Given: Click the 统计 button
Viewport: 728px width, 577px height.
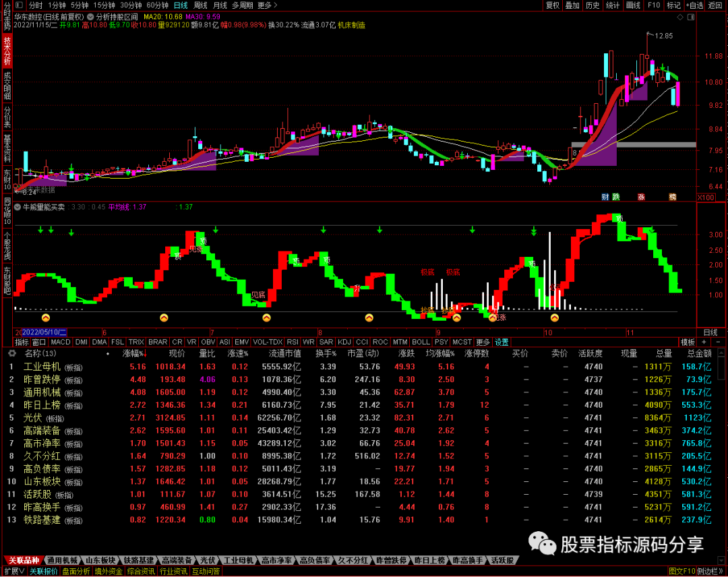Looking at the screenshot, I should tap(613, 5).
